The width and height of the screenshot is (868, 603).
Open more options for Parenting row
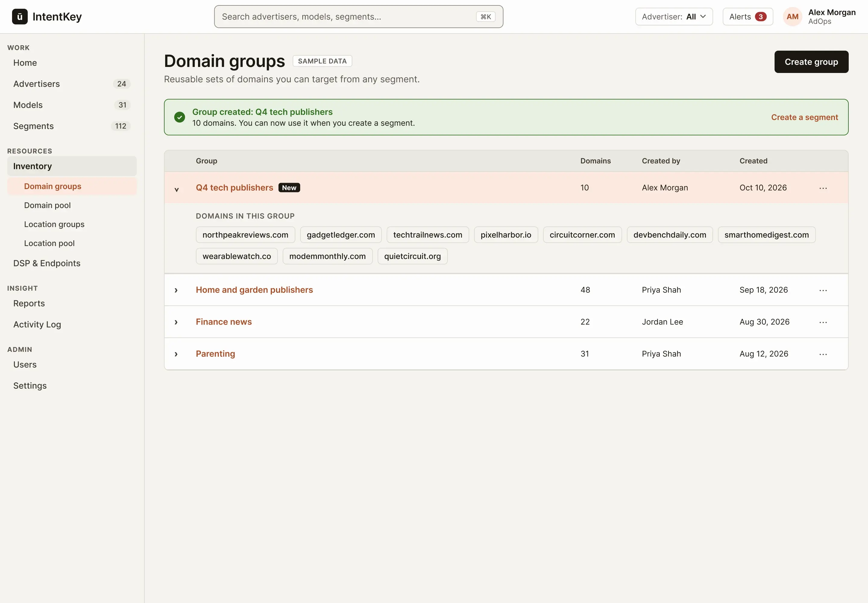pyautogui.click(x=823, y=354)
